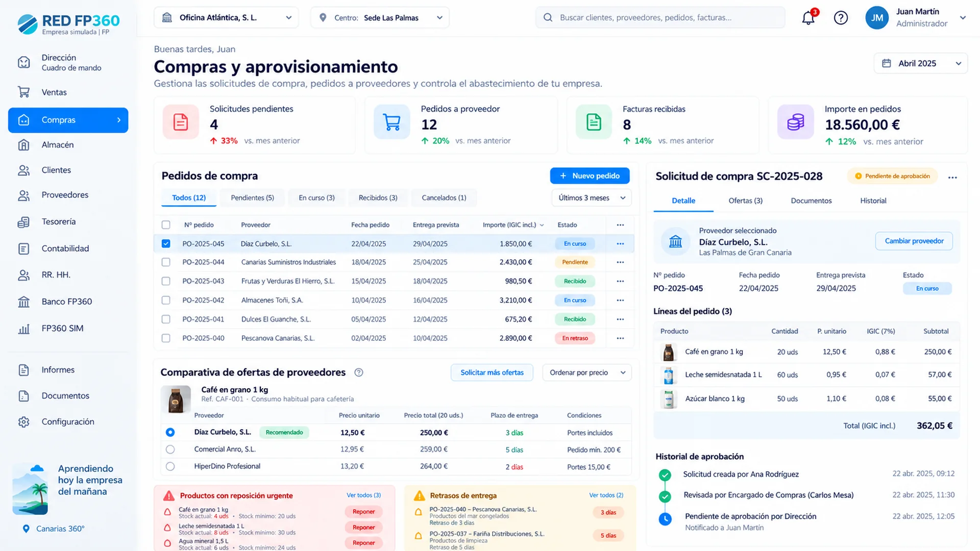Select the HiperDino Profesional radio button

click(x=170, y=466)
